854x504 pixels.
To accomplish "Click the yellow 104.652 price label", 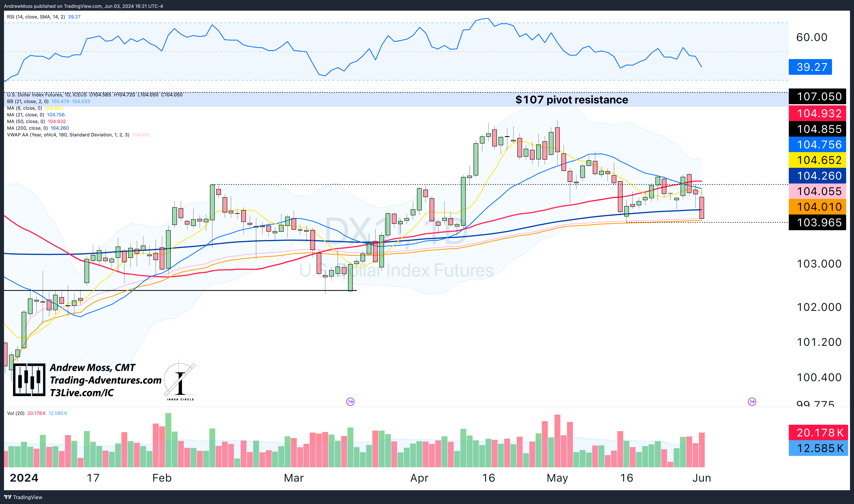I will click(817, 160).
